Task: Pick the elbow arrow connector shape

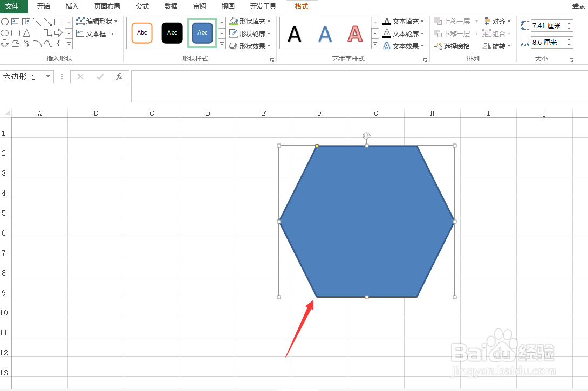Action: coord(48,33)
